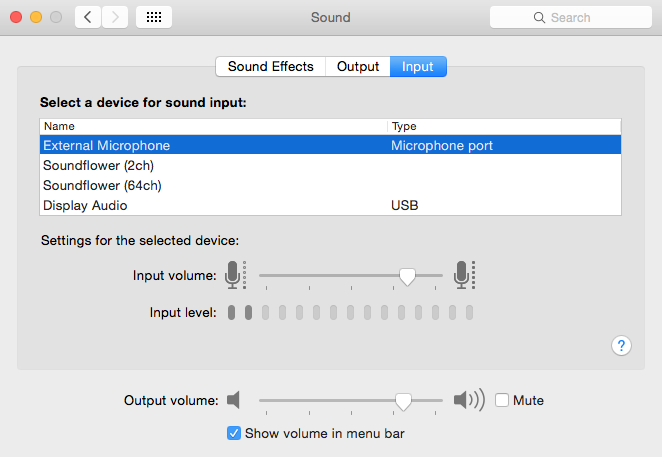Show all preferences grid icon
This screenshot has width=662, height=457.
coord(155,17)
